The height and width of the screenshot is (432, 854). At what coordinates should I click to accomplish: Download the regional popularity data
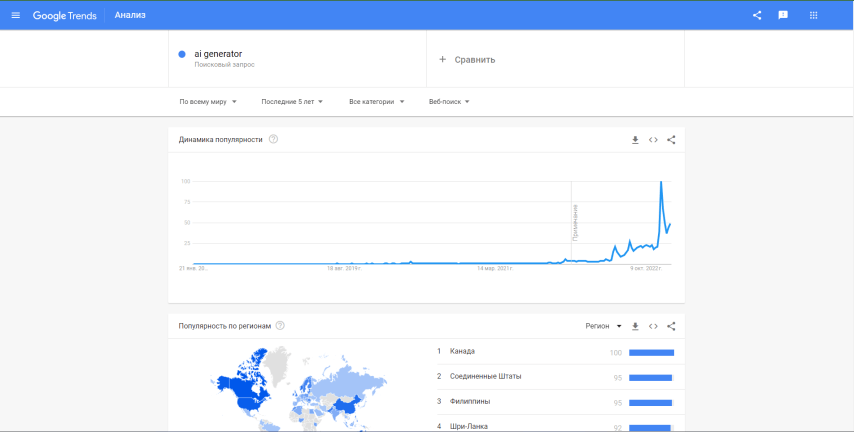point(635,326)
